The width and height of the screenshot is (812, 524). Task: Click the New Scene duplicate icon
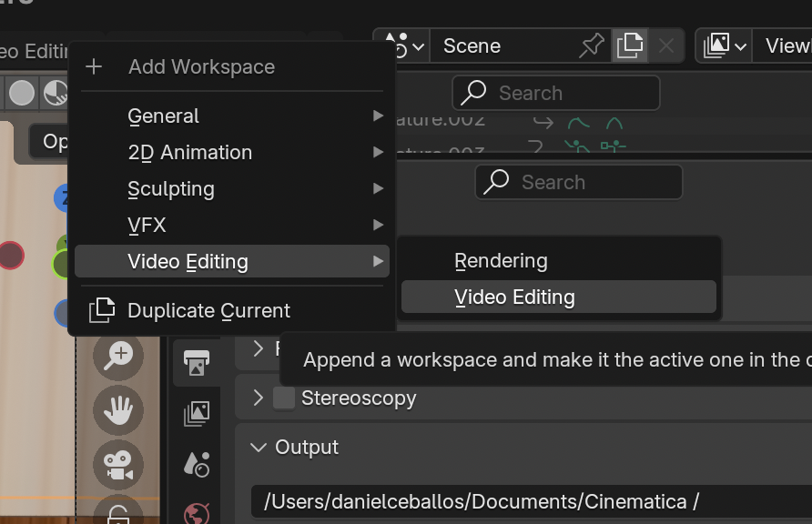point(629,45)
